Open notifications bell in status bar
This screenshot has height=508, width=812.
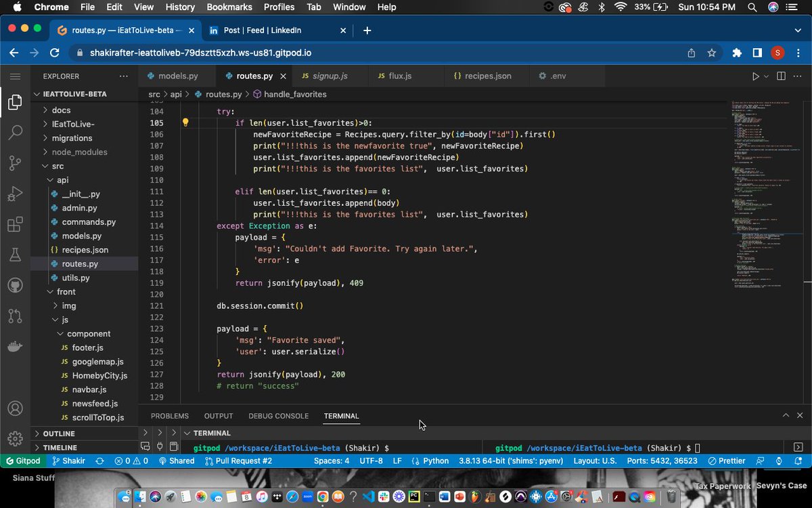798,461
